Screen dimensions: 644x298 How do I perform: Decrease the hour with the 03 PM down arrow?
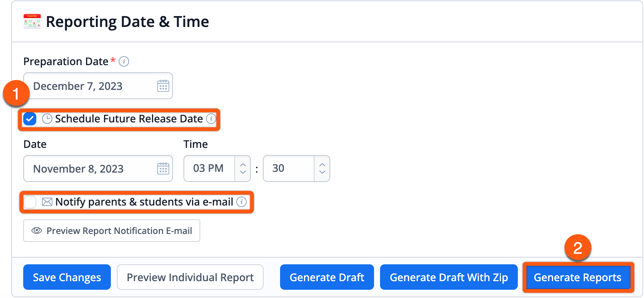coord(243,172)
